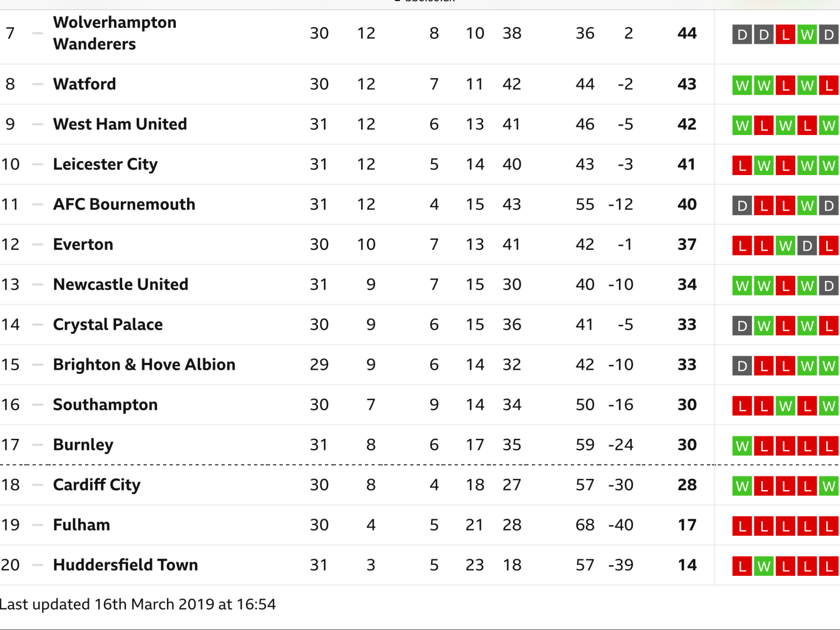
Task: Select Newcastle United team link
Action: [x=121, y=285]
